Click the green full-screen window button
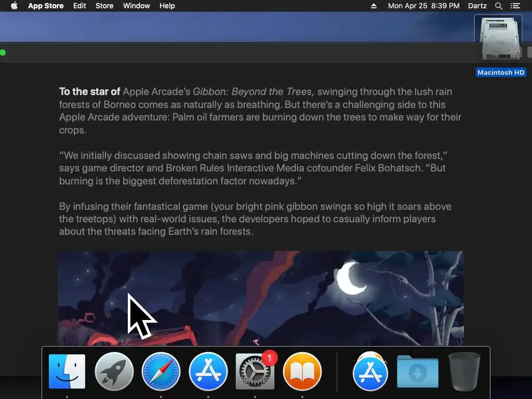The image size is (532, 399). (x=3, y=52)
